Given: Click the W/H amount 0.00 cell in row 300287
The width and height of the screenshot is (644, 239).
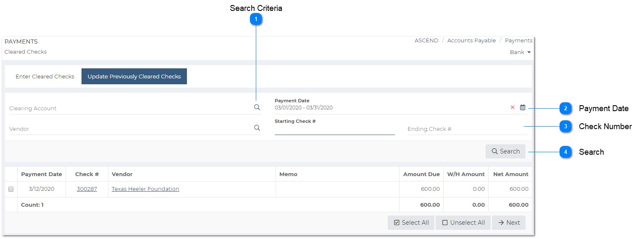Looking at the screenshot, I should click(466, 189).
